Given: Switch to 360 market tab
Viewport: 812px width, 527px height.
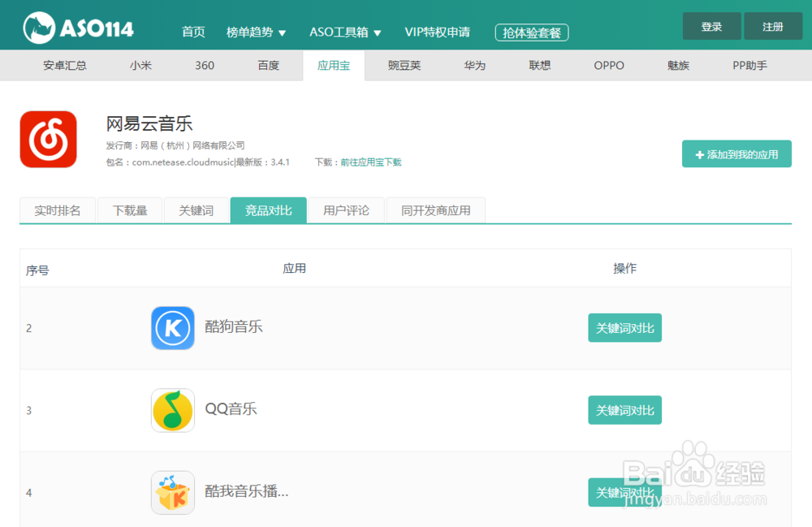Looking at the screenshot, I should pos(205,65).
